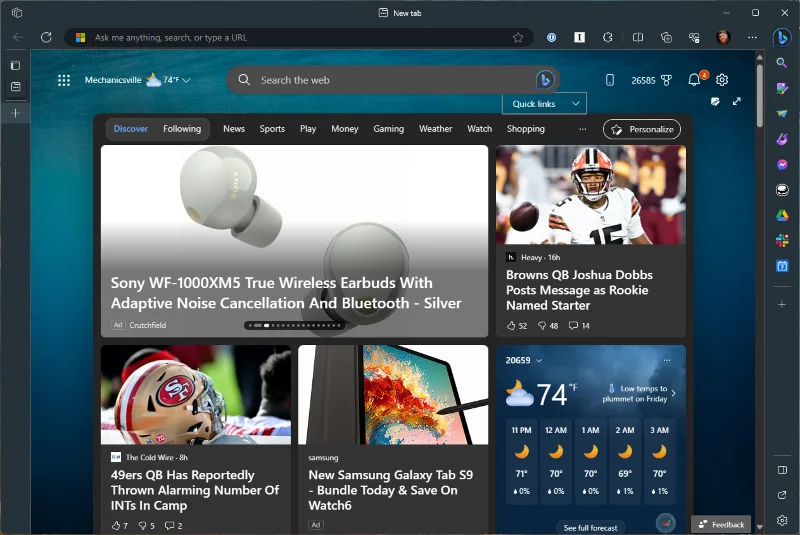Open 49ers QB Has Reportedly headline
The width and height of the screenshot is (800, 535).
tap(194, 490)
